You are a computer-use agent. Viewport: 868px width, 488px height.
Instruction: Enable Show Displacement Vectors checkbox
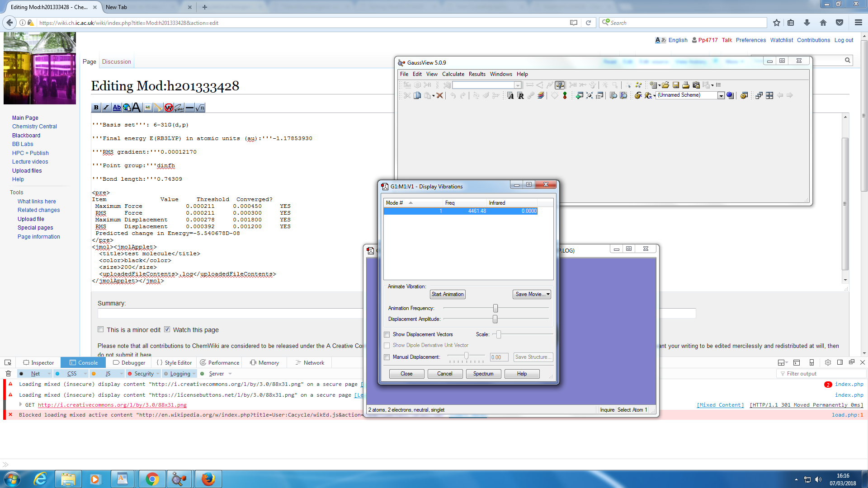387,335
